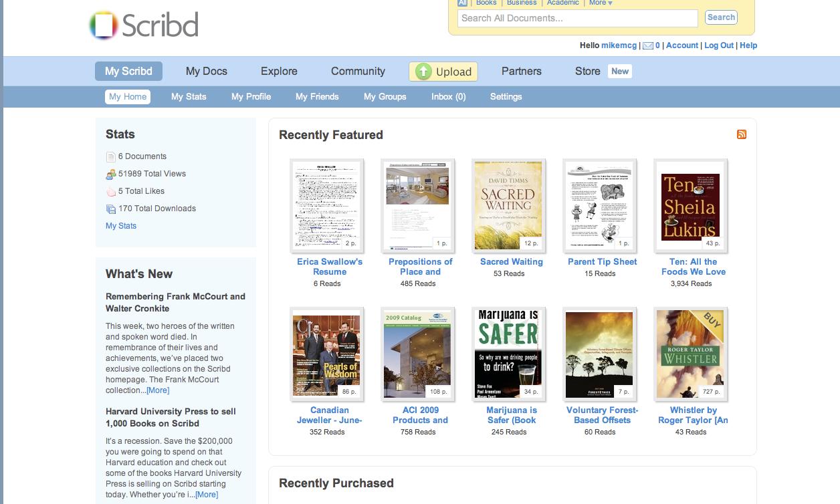Viewport: 840px width, 504px height.
Task: Select the All search filter badge
Action: (x=461, y=3)
